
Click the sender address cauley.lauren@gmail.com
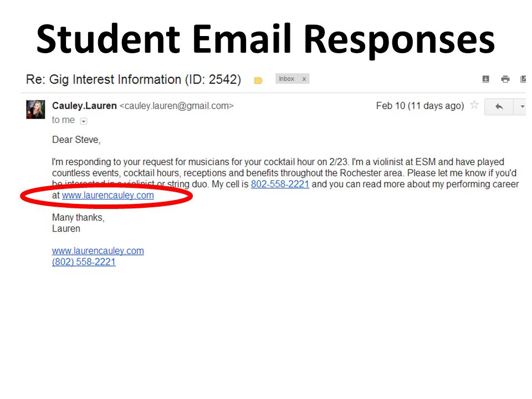(176, 106)
